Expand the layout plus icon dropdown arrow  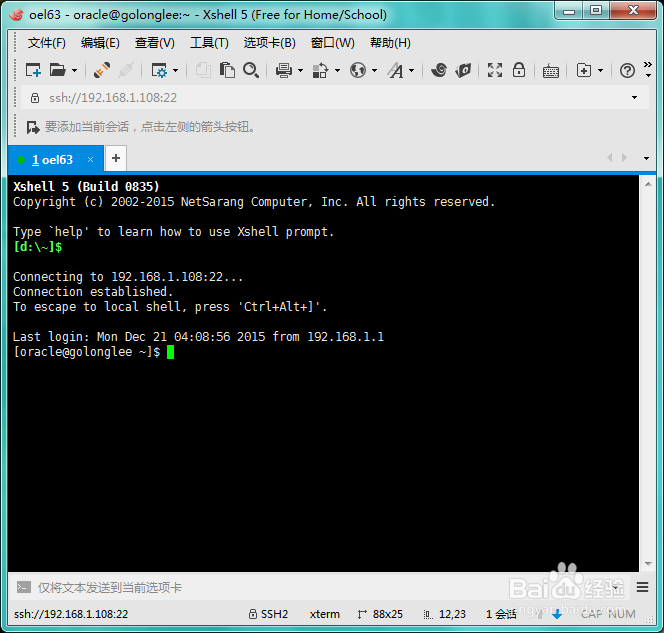pos(600,70)
